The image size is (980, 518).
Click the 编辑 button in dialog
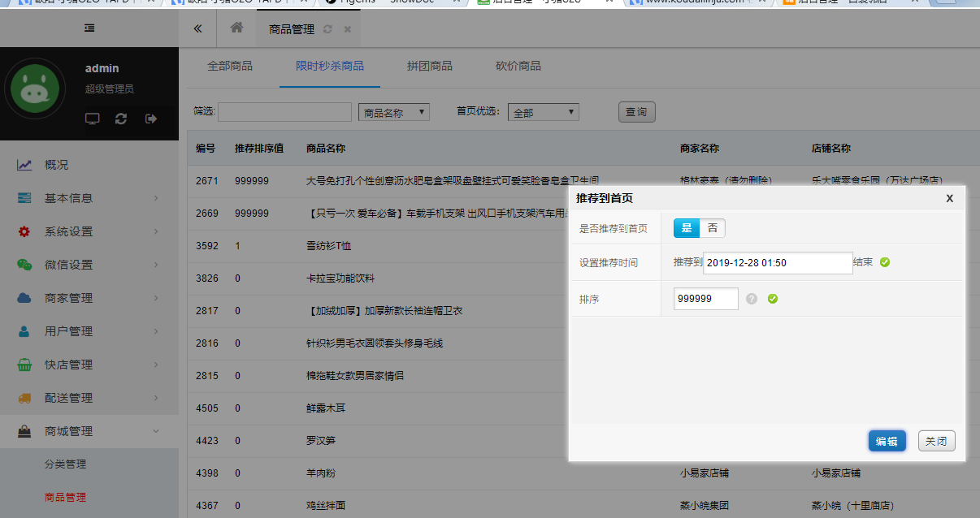[x=887, y=441]
